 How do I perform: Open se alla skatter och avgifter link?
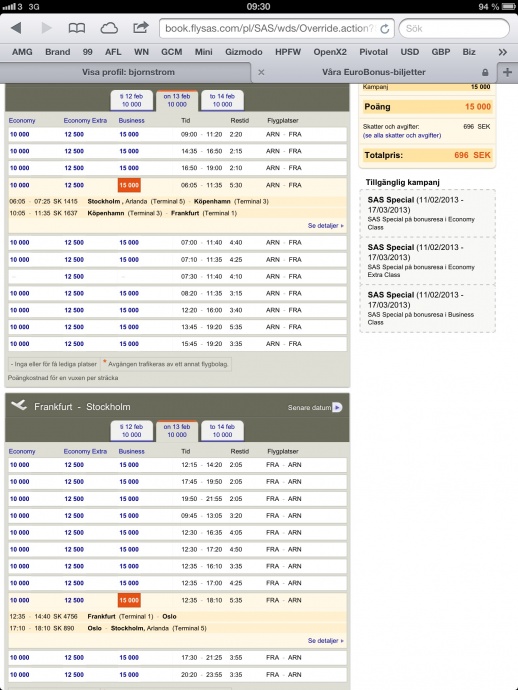pyautogui.click(x=402, y=136)
